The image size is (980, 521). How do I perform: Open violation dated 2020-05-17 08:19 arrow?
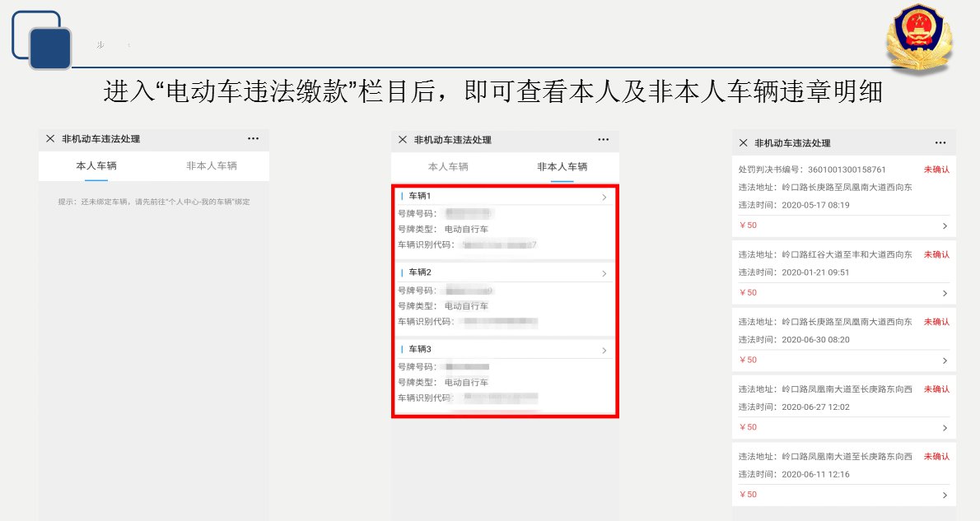point(944,226)
